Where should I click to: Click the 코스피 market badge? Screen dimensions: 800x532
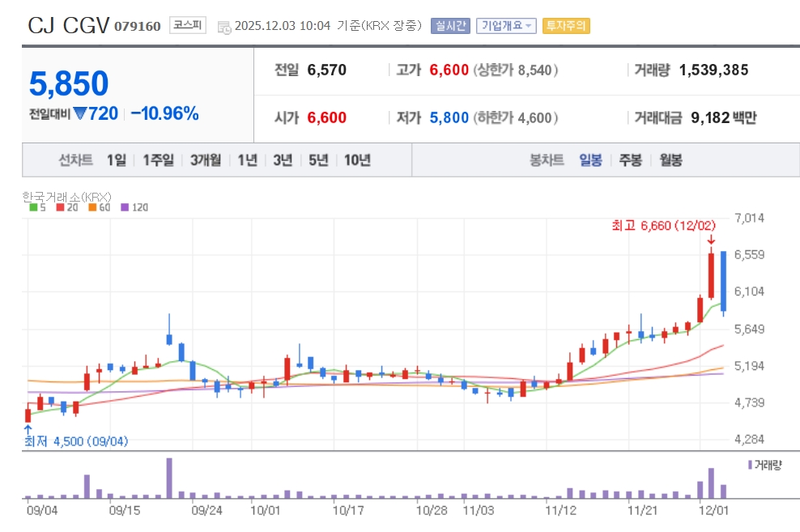(x=188, y=26)
